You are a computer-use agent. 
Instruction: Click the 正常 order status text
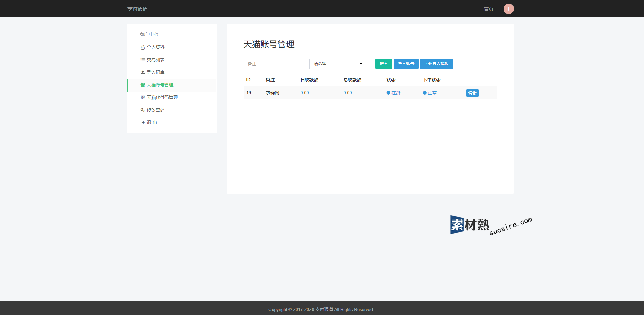pos(432,93)
